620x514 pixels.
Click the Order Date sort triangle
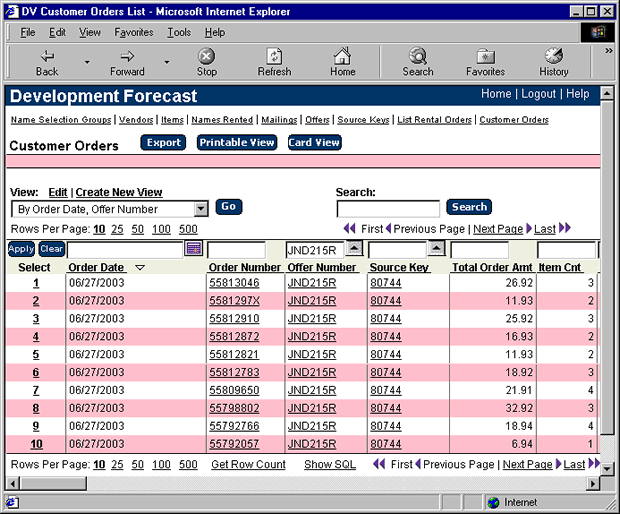140,268
